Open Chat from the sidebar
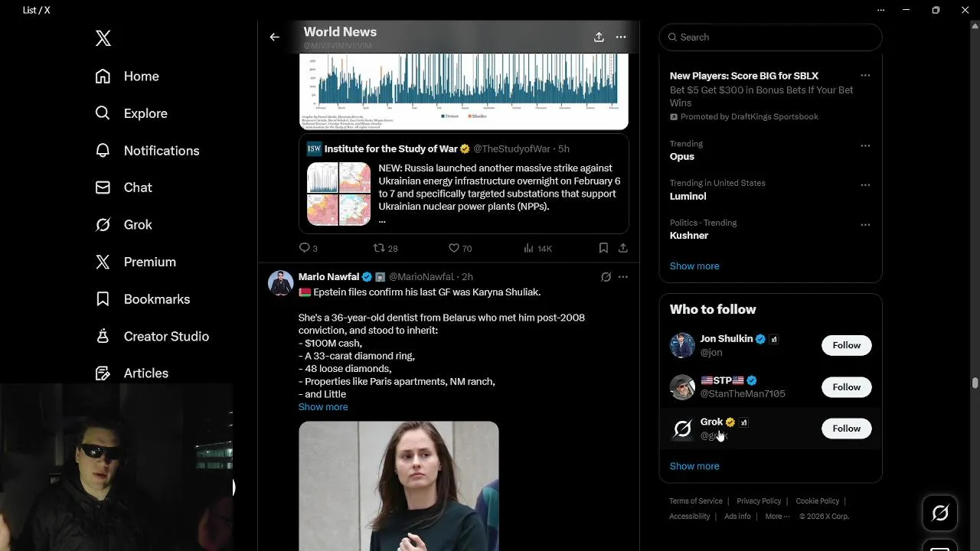The image size is (980, 551). click(x=123, y=187)
